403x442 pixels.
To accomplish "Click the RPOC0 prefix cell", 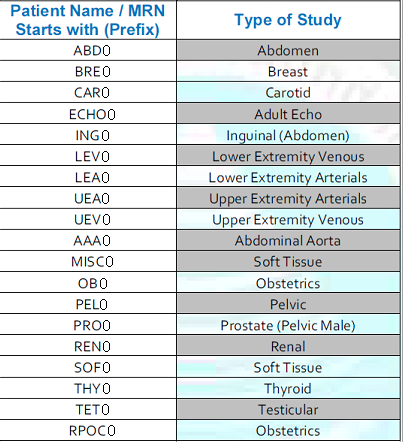I will point(88,430).
